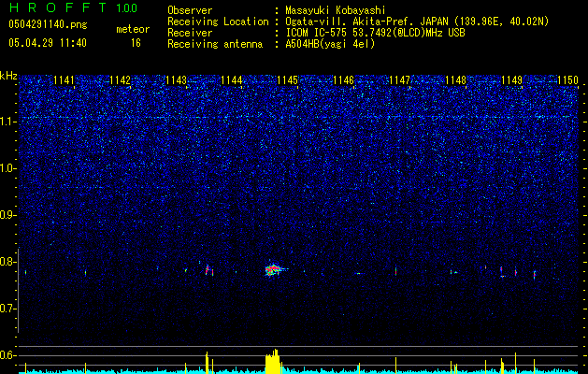The image size is (588, 374).
Task: Click ICOM IC-575 53.7492 MHz receiver text
Action: (375, 33)
